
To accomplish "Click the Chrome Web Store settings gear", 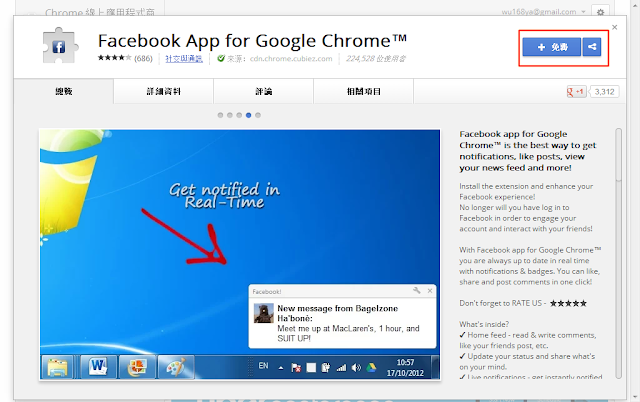I will coord(600,12).
